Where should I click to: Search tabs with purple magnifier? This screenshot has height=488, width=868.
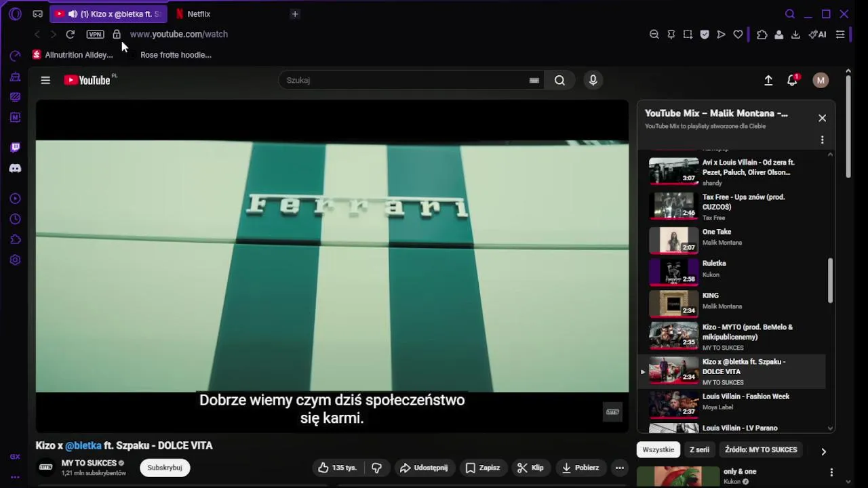tap(790, 14)
